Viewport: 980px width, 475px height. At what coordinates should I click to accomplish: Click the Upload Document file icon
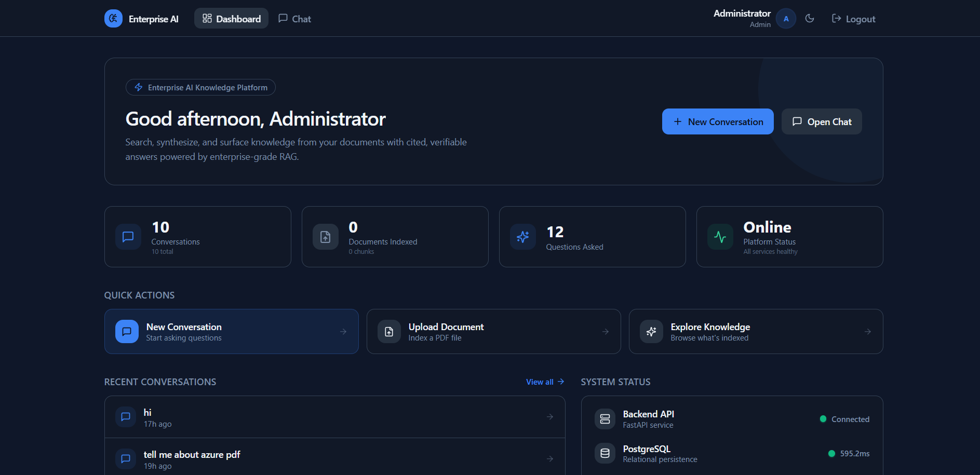tap(389, 332)
